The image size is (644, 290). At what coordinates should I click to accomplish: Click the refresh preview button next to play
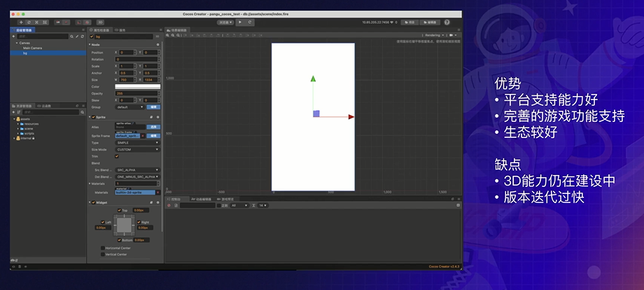[250, 22]
